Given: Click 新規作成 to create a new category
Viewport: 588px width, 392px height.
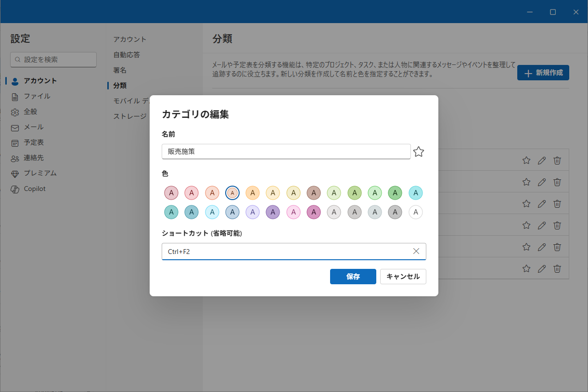Looking at the screenshot, I should tap(543, 73).
